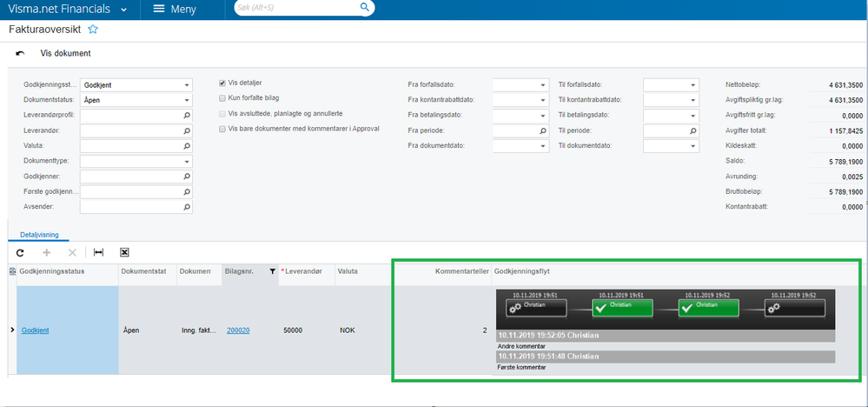This screenshot has height=407, width=868.
Task: Open invoice link 200020
Action: coord(238,330)
